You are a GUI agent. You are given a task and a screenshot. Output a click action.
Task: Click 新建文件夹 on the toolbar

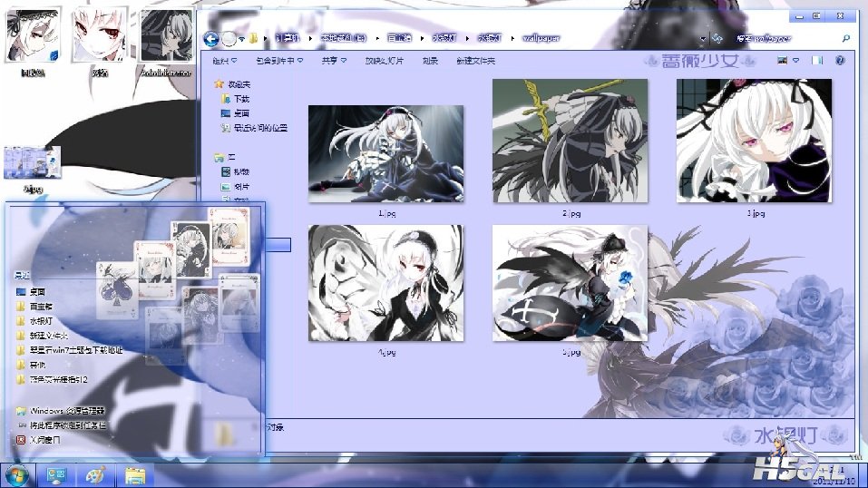pos(475,61)
